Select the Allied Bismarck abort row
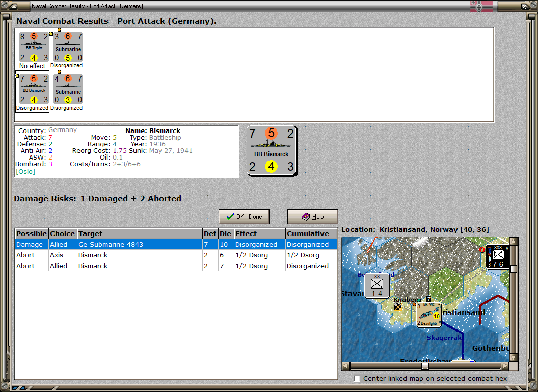Image resolution: width=538 pixels, height=392 pixels. coord(176,266)
